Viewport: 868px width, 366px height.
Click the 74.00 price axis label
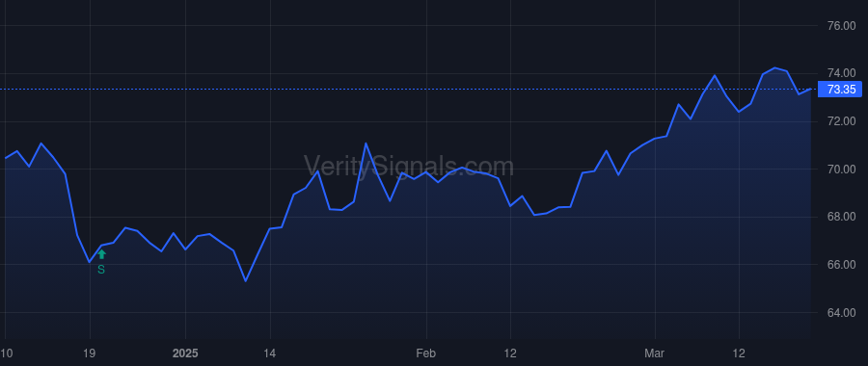tap(841, 73)
